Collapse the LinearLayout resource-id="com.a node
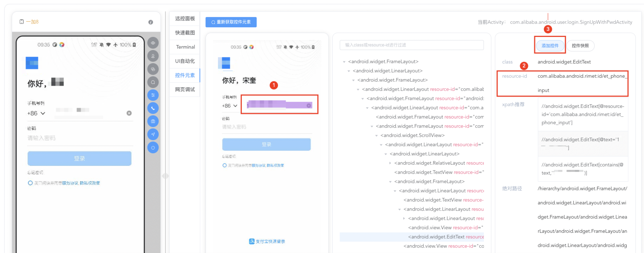Viewport: 644px width, 253px height. pyautogui.click(x=367, y=108)
